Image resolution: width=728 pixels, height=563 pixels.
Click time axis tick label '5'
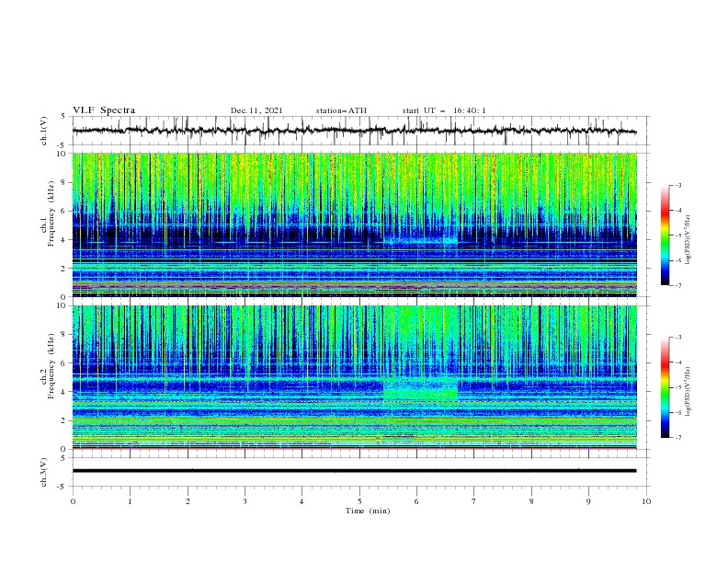click(359, 501)
